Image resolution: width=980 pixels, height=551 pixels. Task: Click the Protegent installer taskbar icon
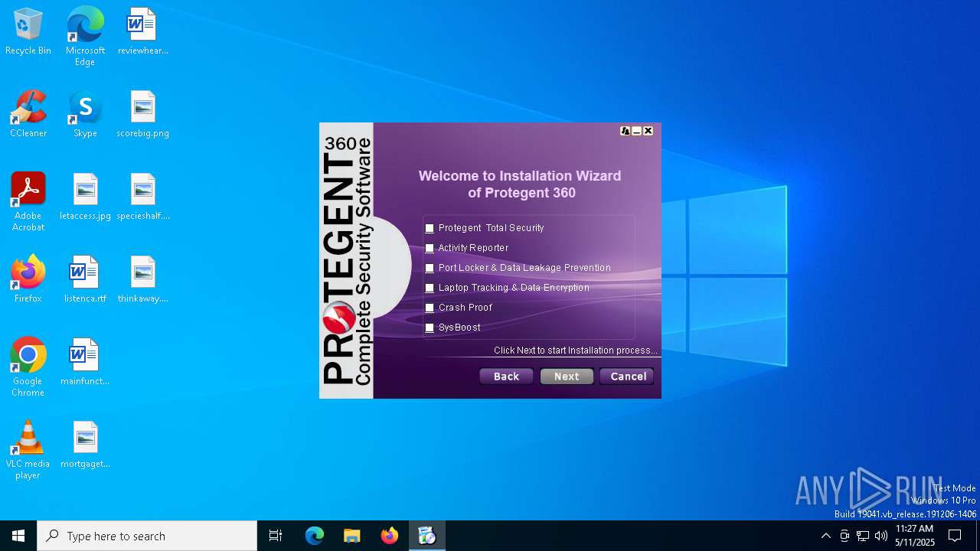point(426,536)
